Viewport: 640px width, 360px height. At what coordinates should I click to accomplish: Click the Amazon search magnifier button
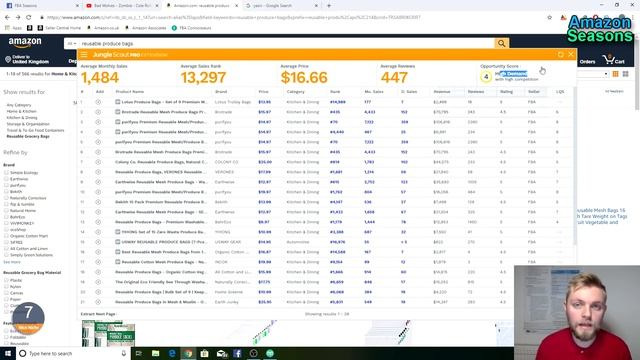[502, 43]
